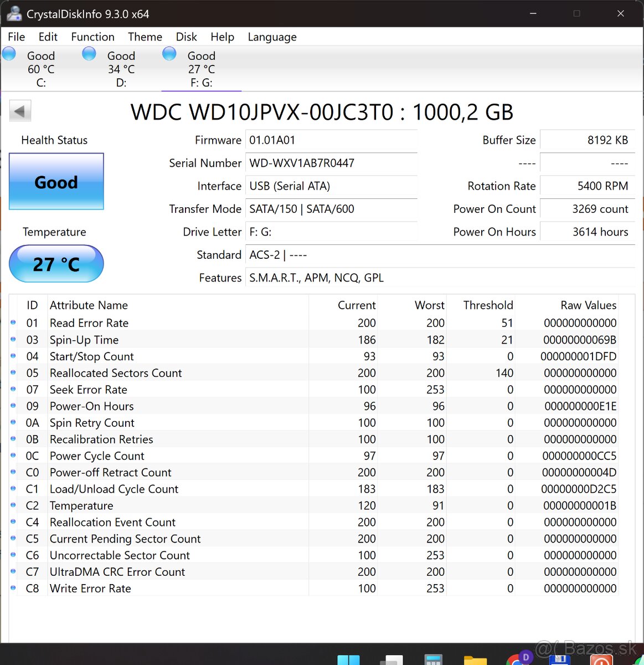Open the Function menu

92,37
